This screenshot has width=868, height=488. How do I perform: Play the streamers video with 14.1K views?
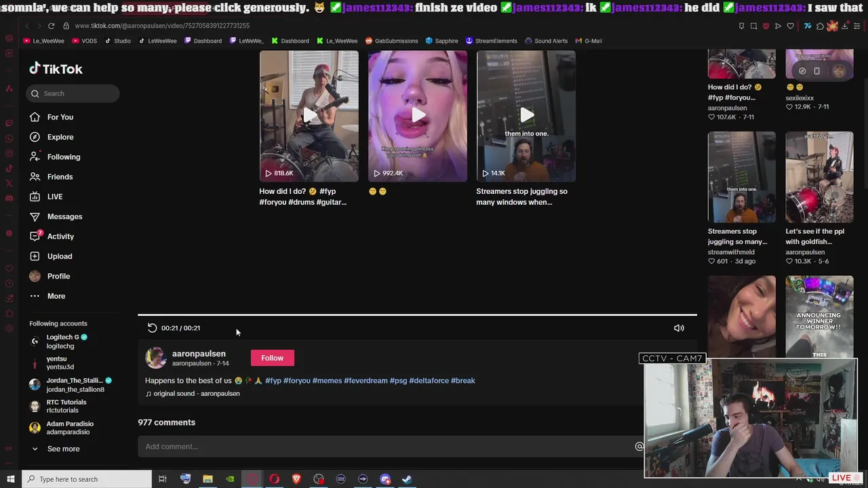pos(526,116)
